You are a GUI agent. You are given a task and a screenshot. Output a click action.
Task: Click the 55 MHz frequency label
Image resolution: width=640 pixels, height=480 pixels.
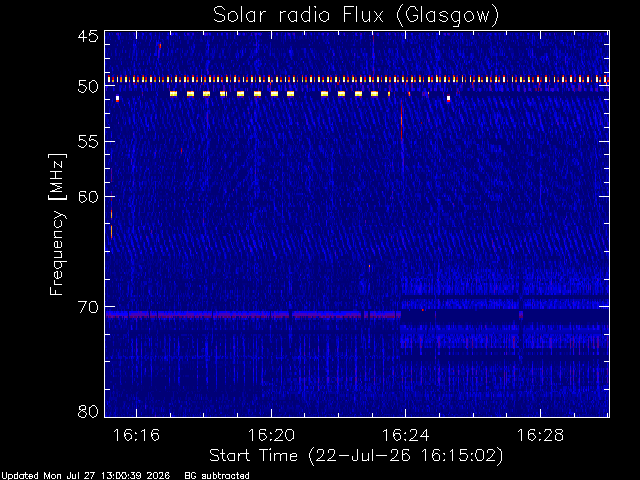88,142
